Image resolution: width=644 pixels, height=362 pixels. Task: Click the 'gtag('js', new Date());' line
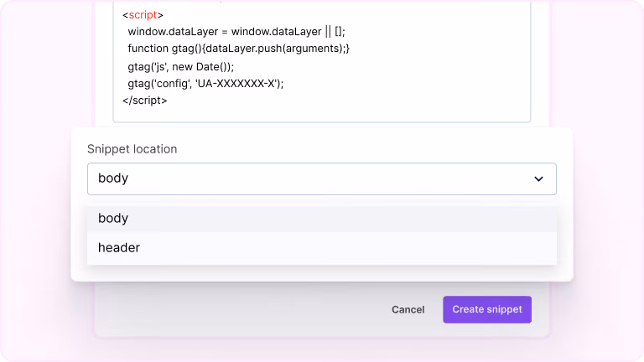[x=181, y=66]
